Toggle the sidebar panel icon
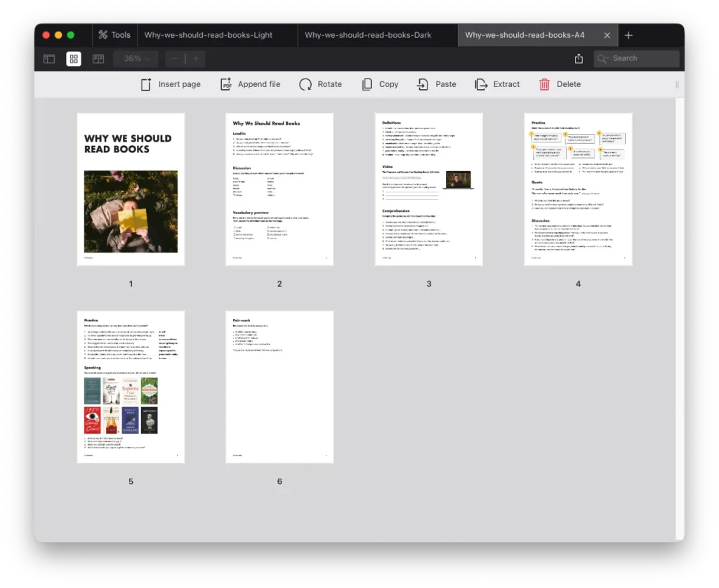Viewport: 719px width, 588px height. point(49,59)
